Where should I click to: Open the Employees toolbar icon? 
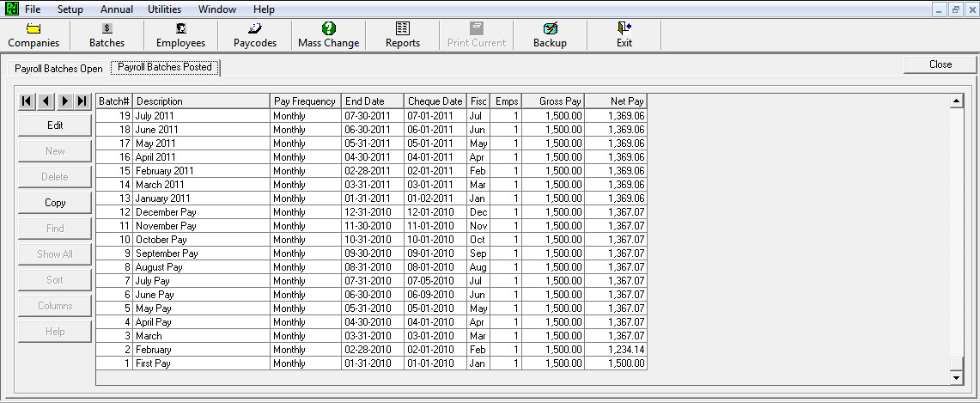[180, 35]
